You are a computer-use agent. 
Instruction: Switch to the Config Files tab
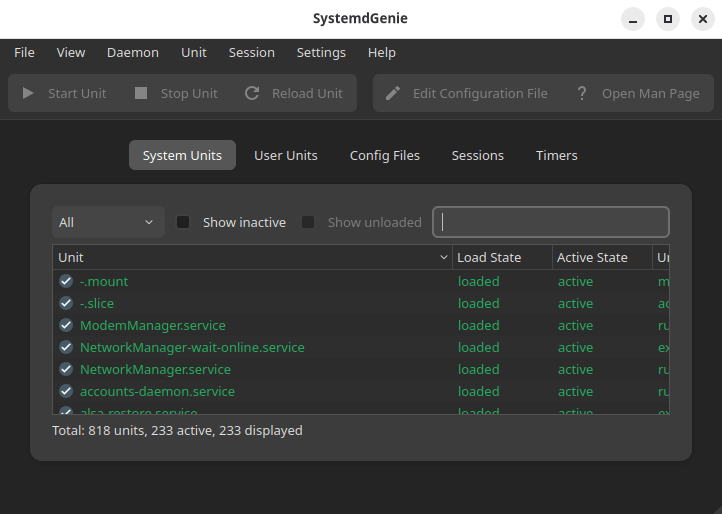pos(385,155)
